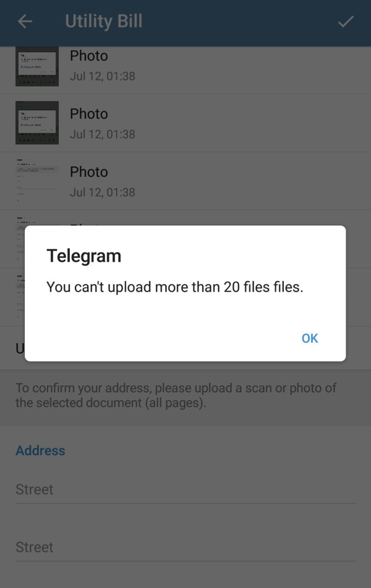The height and width of the screenshot is (588, 371).
Task: Tap the back arrow in header
Action: coord(25,22)
